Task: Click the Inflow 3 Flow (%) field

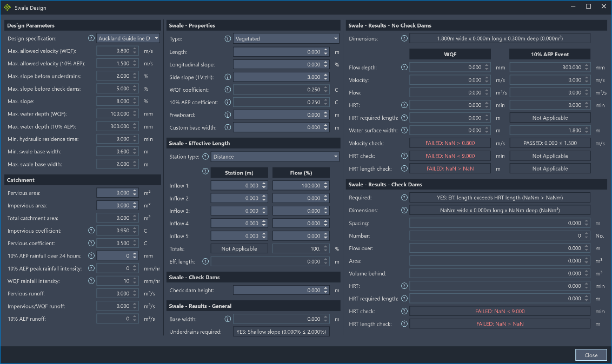Action: click(301, 211)
